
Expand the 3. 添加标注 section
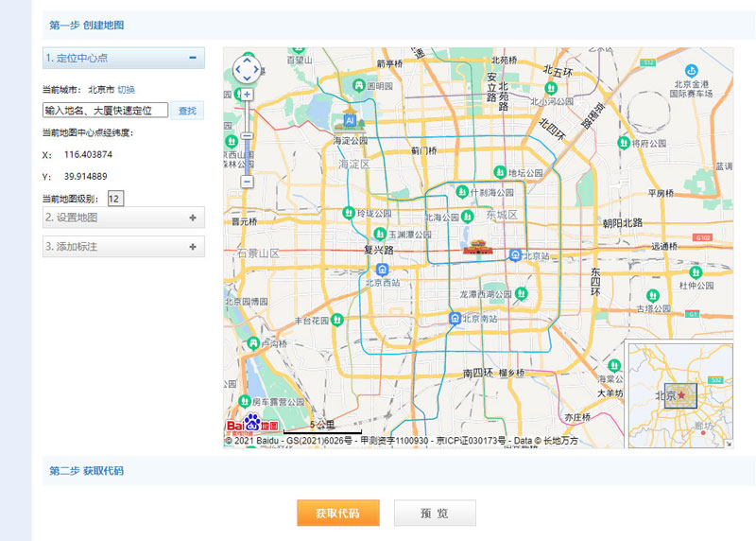[124, 247]
